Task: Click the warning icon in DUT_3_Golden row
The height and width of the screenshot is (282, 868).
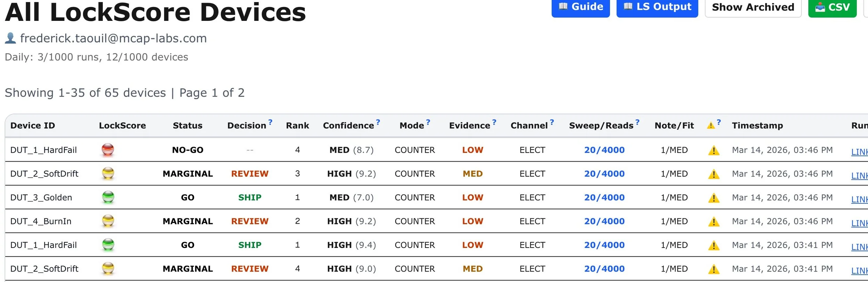Action: point(714,198)
